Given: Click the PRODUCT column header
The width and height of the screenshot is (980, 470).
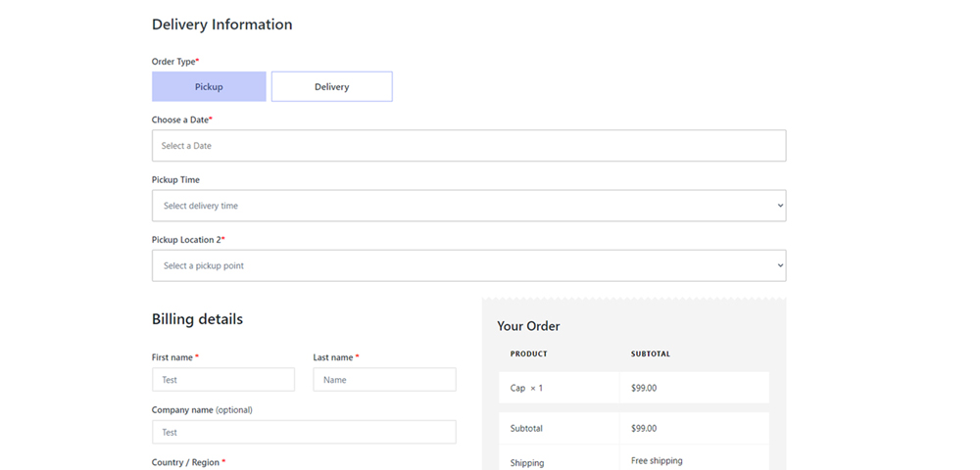Looking at the screenshot, I should (529, 353).
